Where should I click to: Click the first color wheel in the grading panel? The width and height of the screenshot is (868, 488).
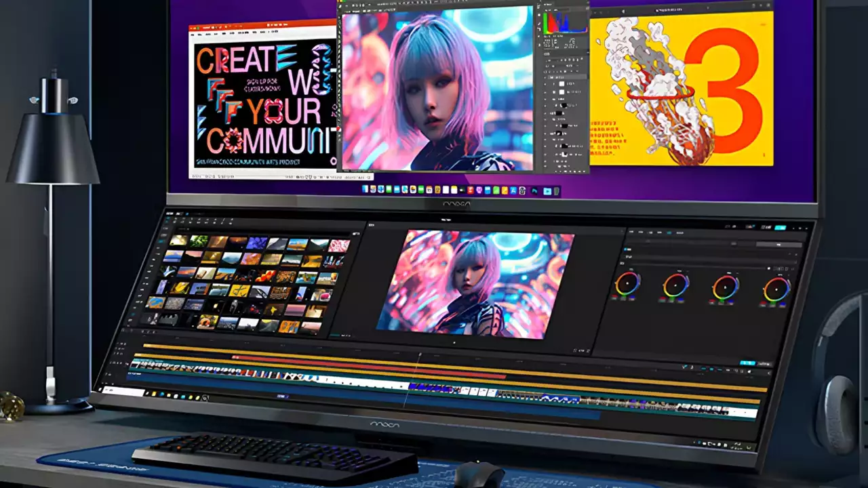coord(627,283)
